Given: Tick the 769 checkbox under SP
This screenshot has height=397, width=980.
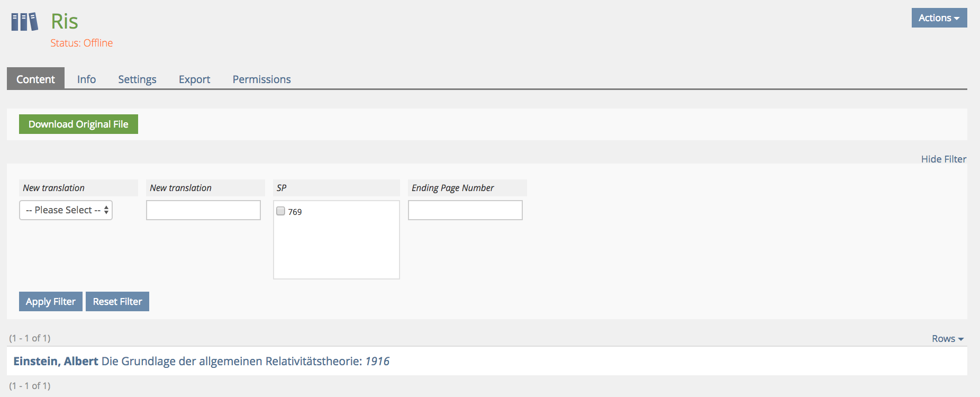Looking at the screenshot, I should [281, 211].
